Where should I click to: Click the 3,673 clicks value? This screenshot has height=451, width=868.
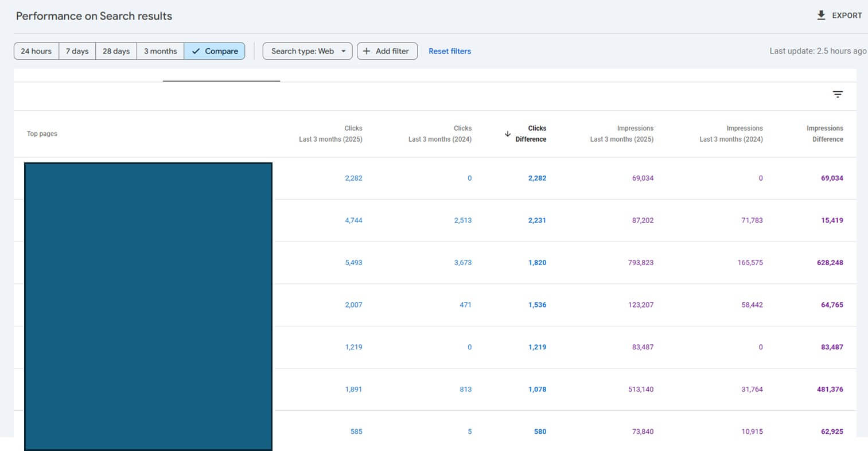[x=463, y=263]
